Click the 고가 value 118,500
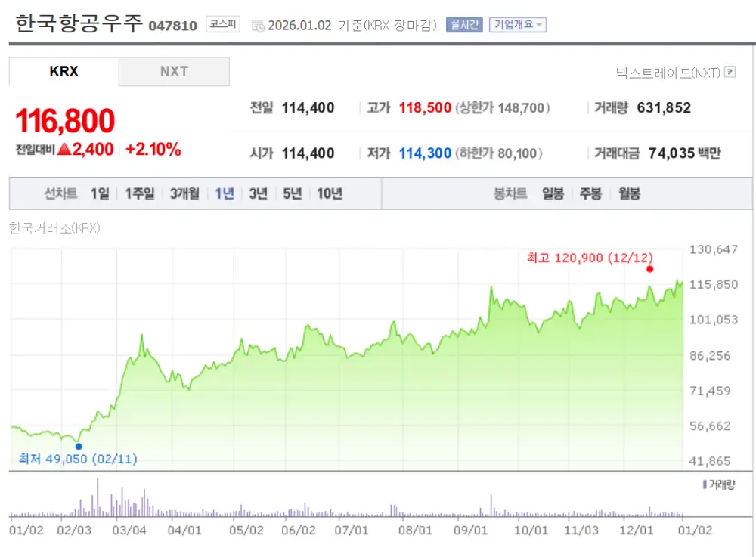This screenshot has height=557, width=756. [x=425, y=107]
